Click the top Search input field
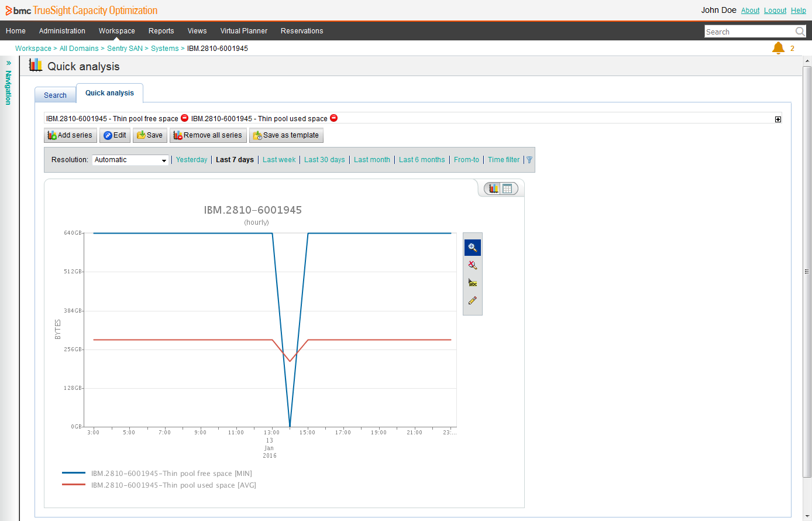Image resolution: width=812 pixels, height=521 pixels. tap(749, 32)
